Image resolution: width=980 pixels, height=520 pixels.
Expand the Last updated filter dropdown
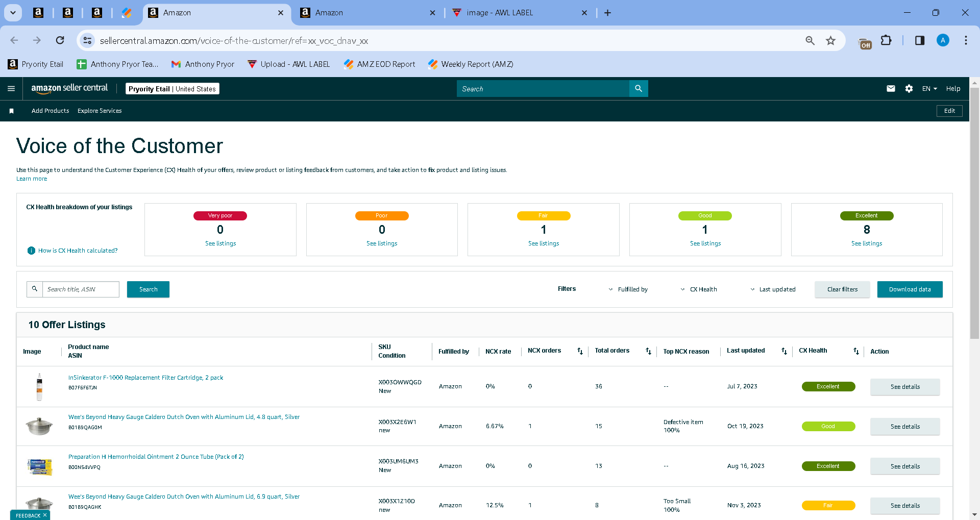(x=773, y=289)
